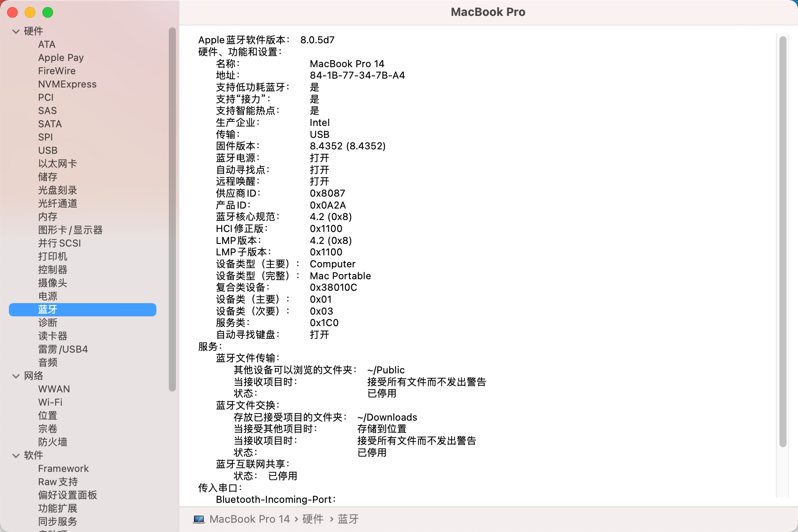Open 雷雳/USB4 in the sidebar

click(x=63, y=350)
